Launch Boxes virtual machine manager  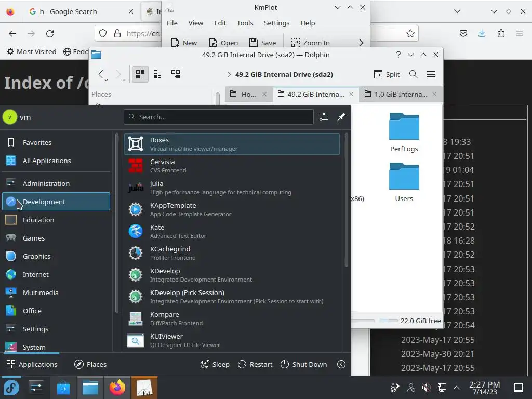[232, 144]
